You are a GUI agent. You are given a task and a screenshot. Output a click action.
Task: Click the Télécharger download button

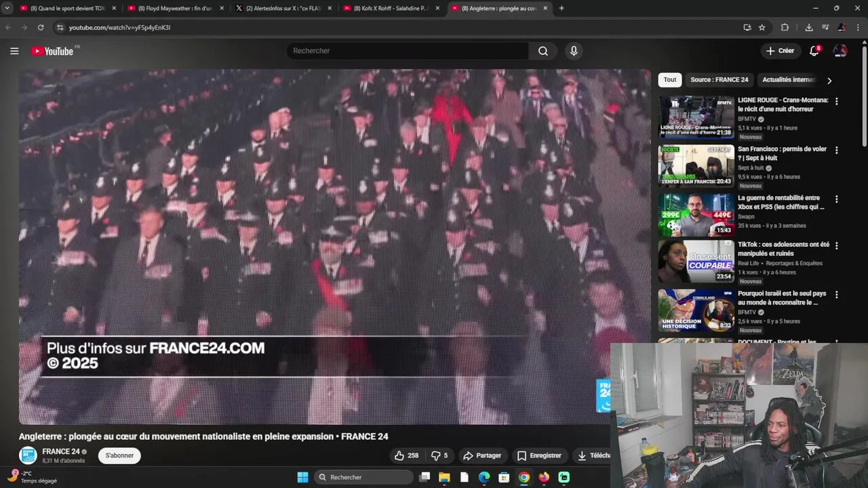click(x=592, y=455)
